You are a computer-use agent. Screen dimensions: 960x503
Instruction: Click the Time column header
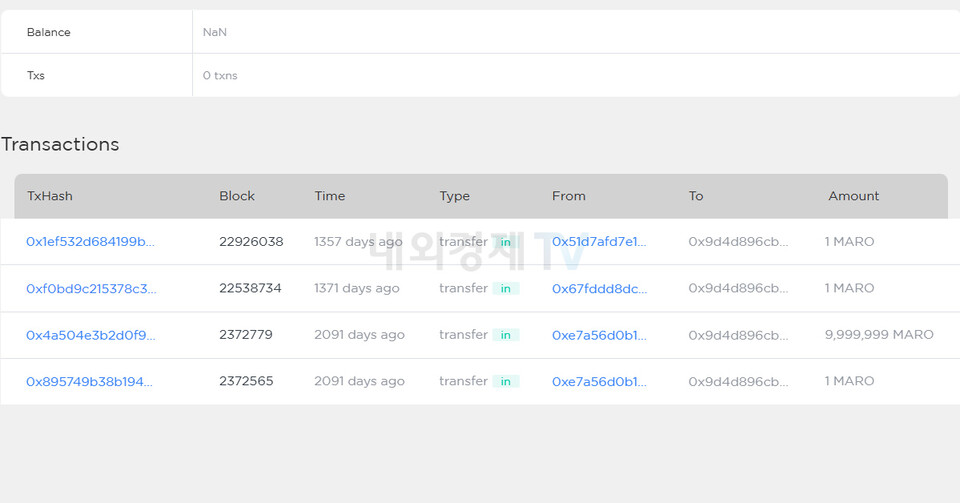coord(329,196)
